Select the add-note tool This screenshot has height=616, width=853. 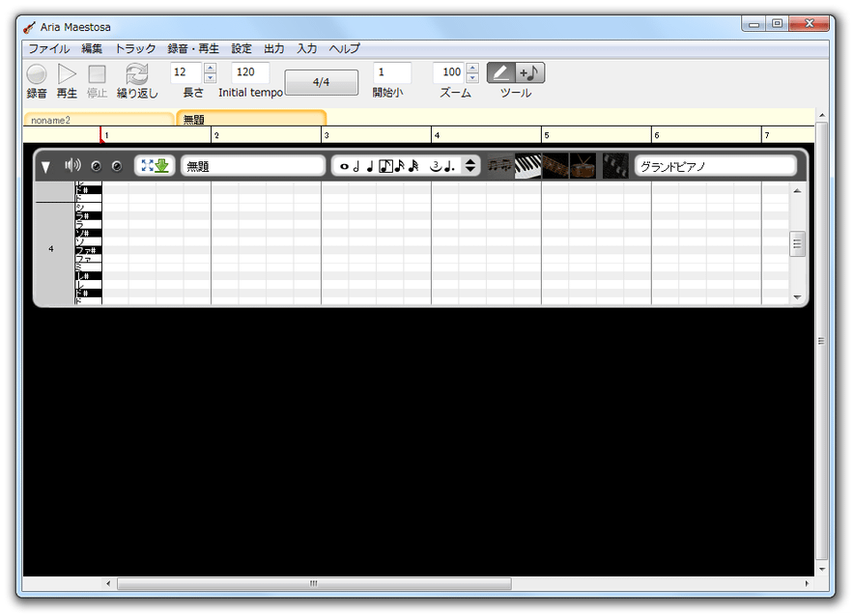[529, 72]
